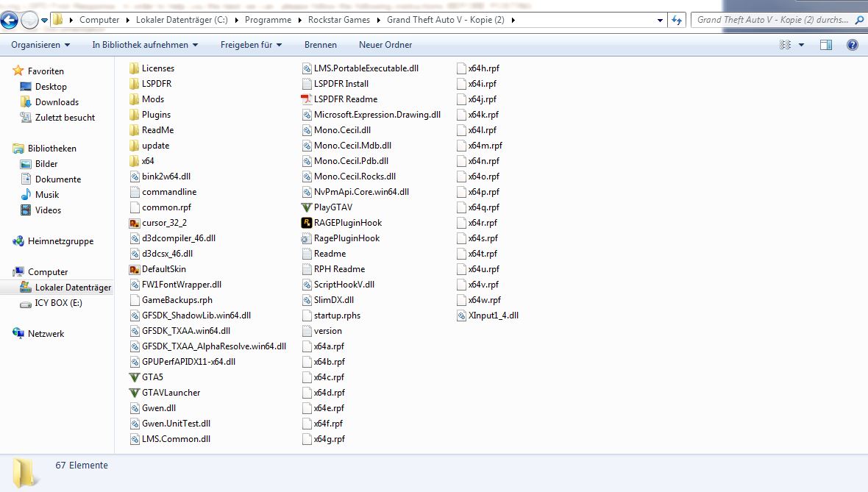This screenshot has height=492, width=868.
Task: Create a folder with Neuer Ordner
Action: 385,45
